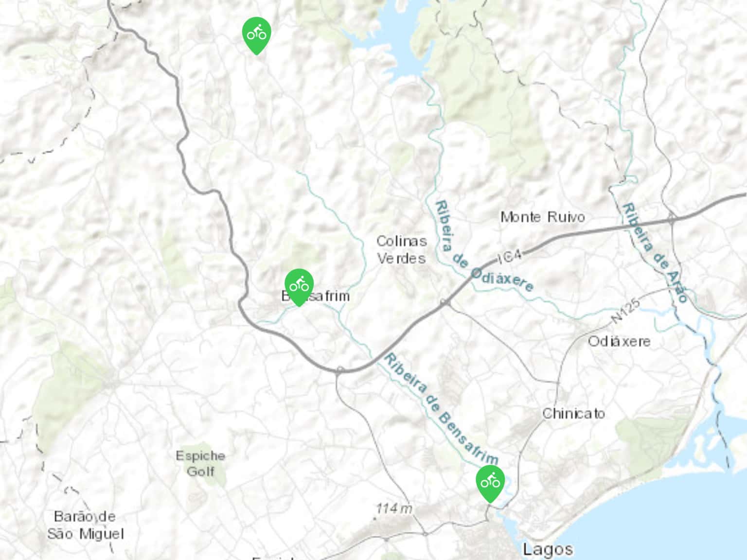Select the bike marker nearest Lagos
The width and height of the screenshot is (747, 560).
[x=490, y=483]
